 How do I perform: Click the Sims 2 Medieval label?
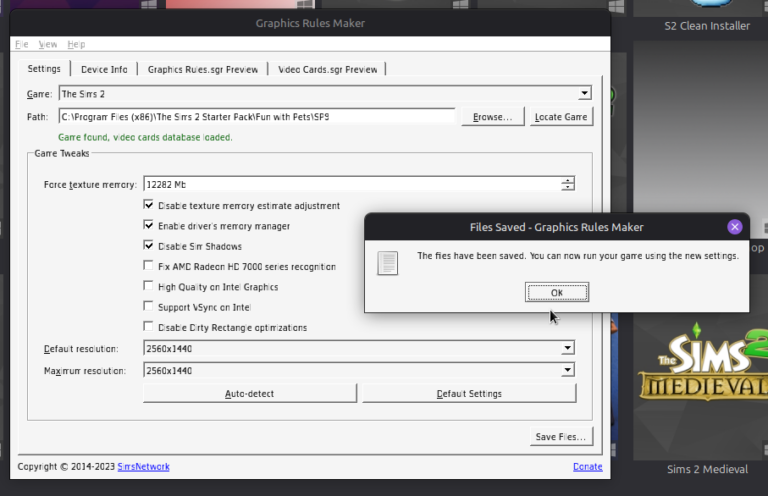click(x=707, y=469)
